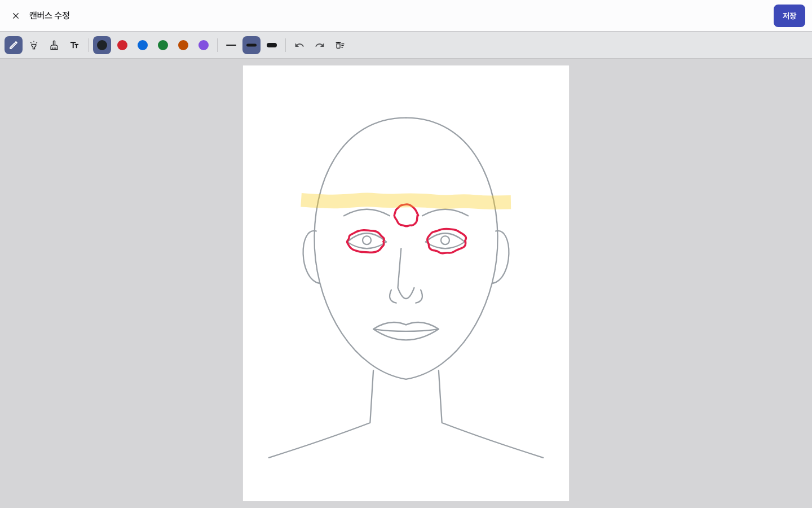
Task: Select the medium stroke width
Action: (x=251, y=45)
